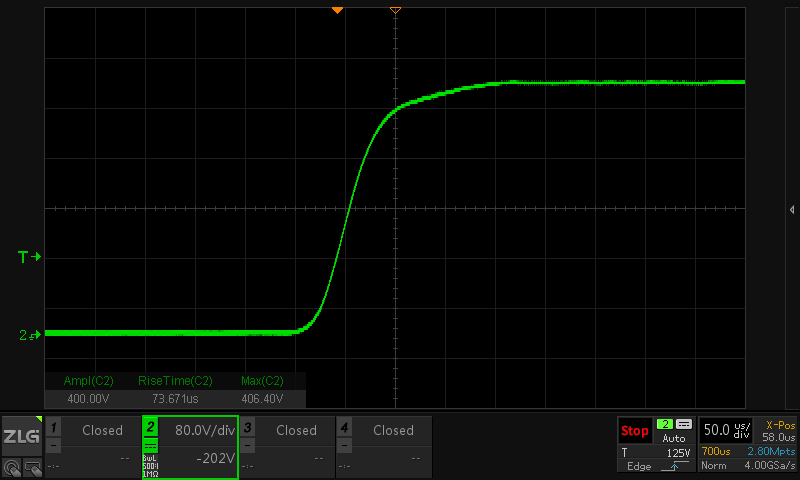Viewport: 800px width, 480px height.
Task: Expand the right side panel arrow
Action: 792,209
